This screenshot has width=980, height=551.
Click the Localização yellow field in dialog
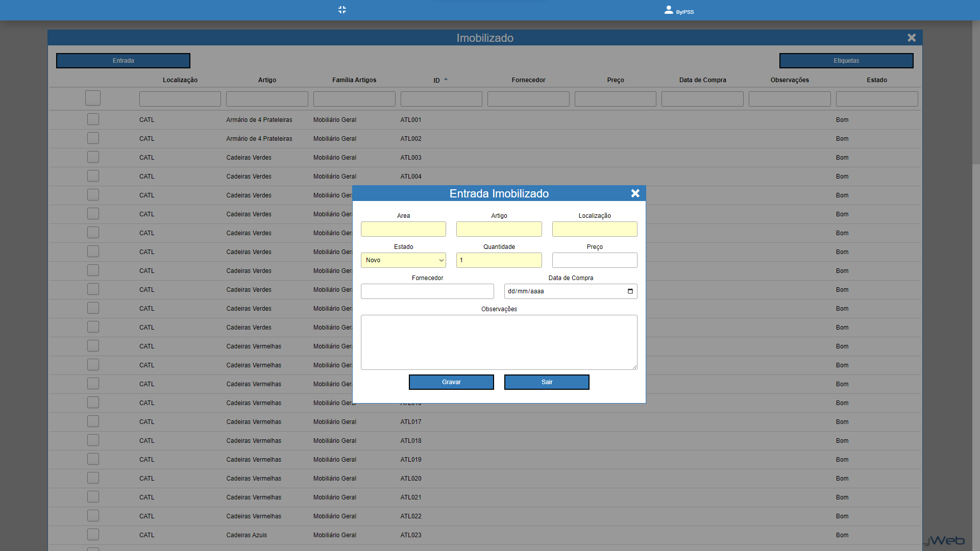pos(594,229)
